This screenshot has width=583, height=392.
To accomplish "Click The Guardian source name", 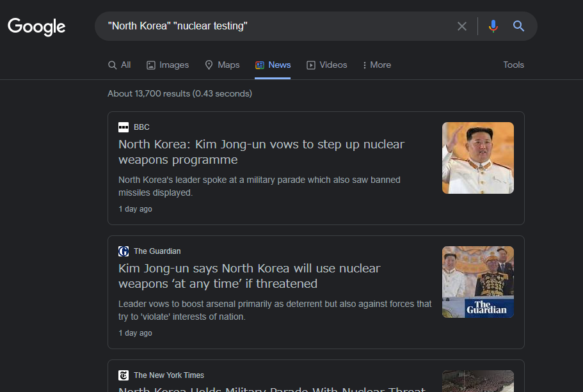I will (x=157, y=251).
